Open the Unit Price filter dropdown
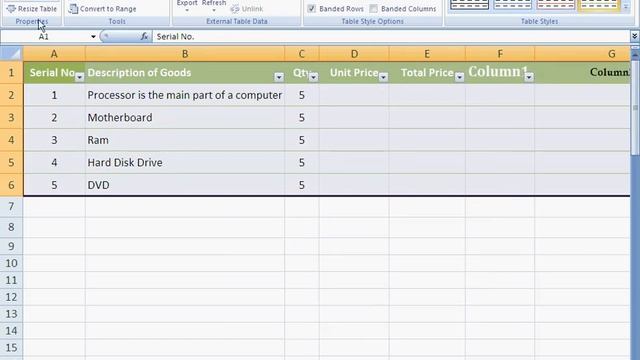This screenshot has width=640, height=360. [383, 77]
